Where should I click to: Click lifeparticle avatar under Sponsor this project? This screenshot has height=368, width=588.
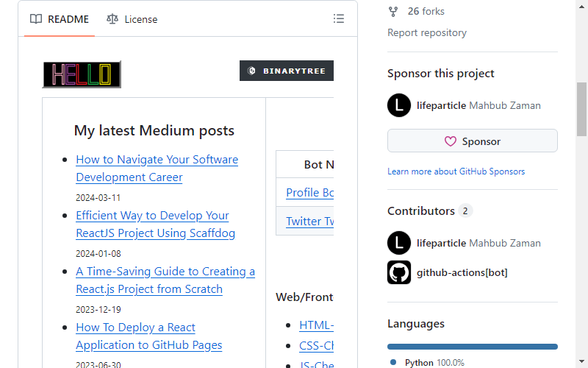399,105
